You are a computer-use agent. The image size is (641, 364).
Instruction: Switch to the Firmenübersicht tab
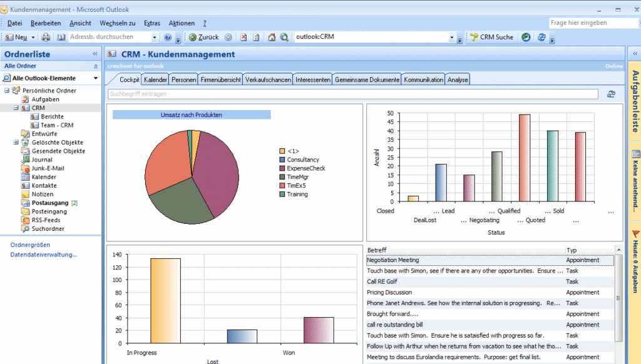[x=220, y=79]
